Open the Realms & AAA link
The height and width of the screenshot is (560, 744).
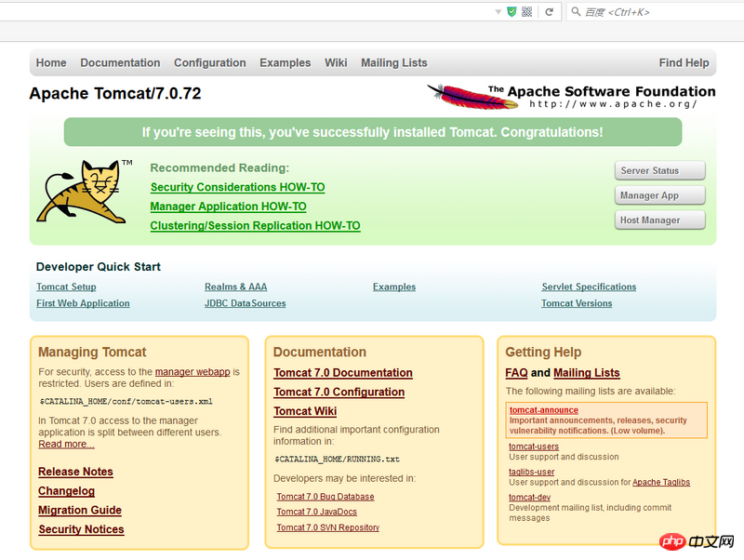point(236,287)
